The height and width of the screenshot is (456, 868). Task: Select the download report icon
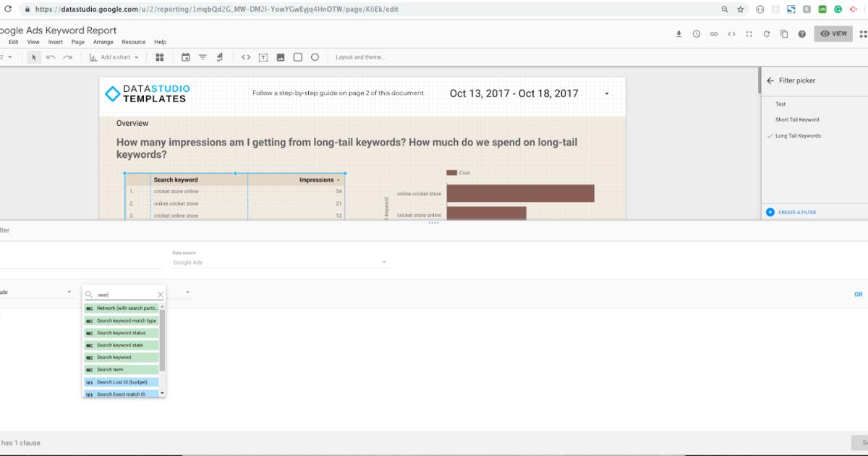point(679,34)
